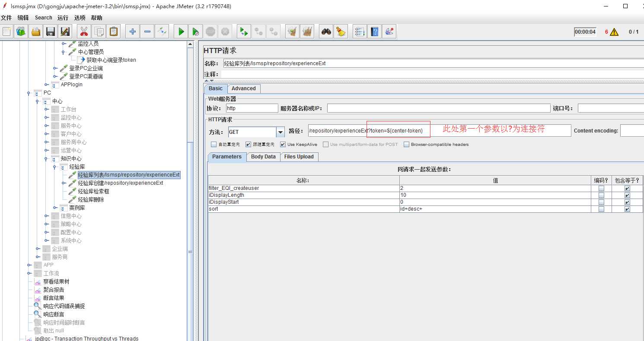The image size is (644, 341).
Task: Click the Clear All broom icon
Action: [307, 32]
